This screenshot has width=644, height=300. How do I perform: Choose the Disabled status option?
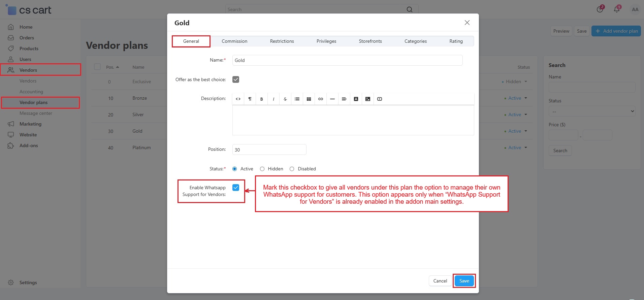[292, 169]
